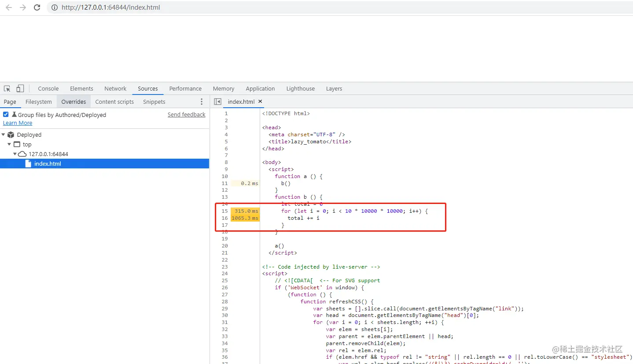The height and width of the screenshot is (364, 633).
Task: Open the Layers tab
Action: point(334,88)
